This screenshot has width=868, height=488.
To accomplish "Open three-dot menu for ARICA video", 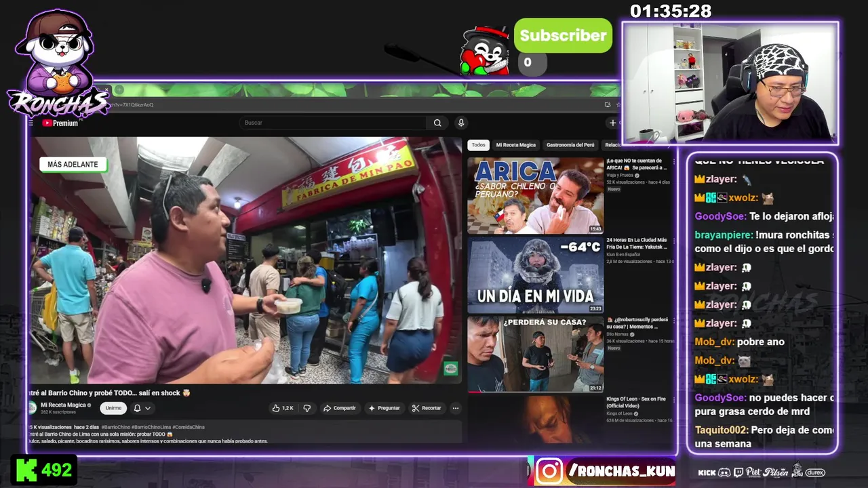I will pos(673,162).
